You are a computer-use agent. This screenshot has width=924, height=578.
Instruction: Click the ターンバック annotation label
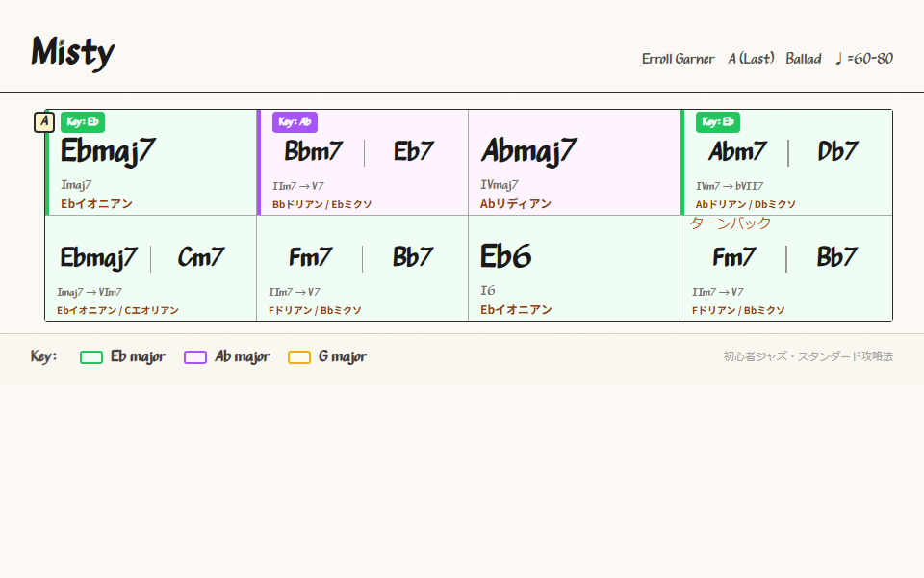731,223
